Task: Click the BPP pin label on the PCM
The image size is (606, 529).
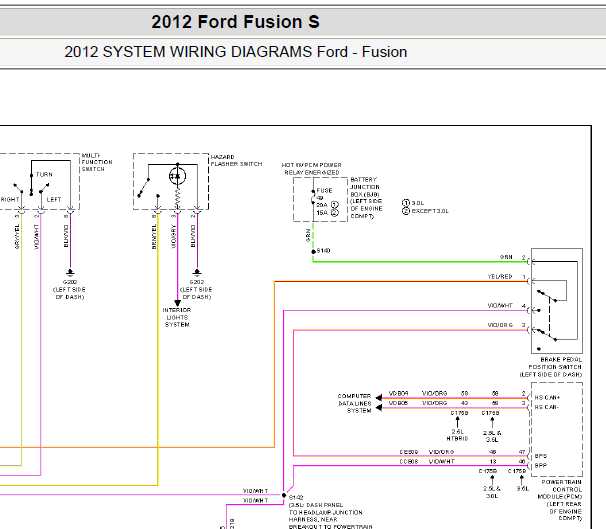Action: 541,466
